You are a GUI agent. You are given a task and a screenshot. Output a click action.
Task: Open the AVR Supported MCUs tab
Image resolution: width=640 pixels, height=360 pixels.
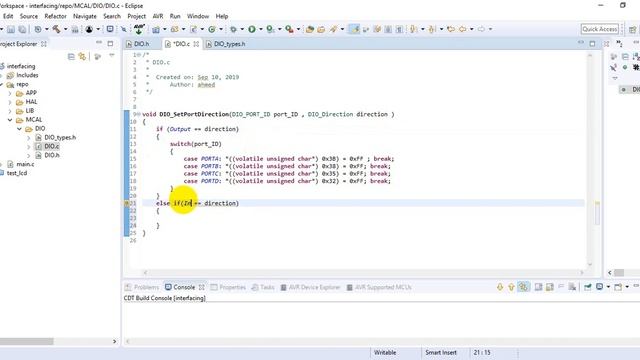(379, 287)
